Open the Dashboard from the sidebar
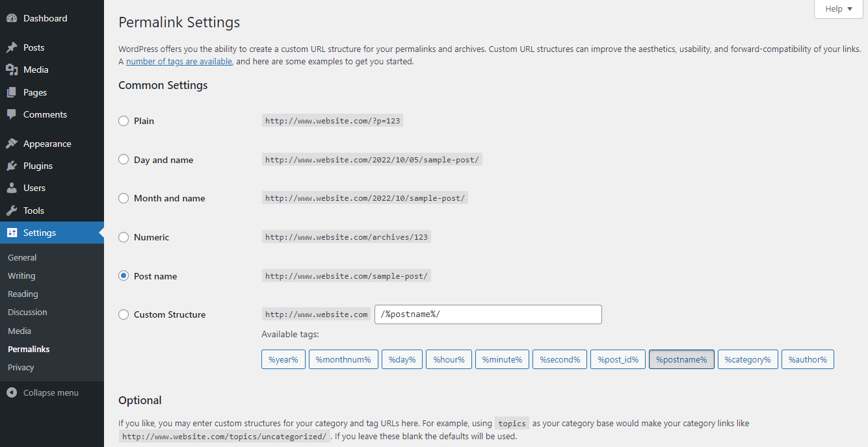 click(x=12, y=18)
